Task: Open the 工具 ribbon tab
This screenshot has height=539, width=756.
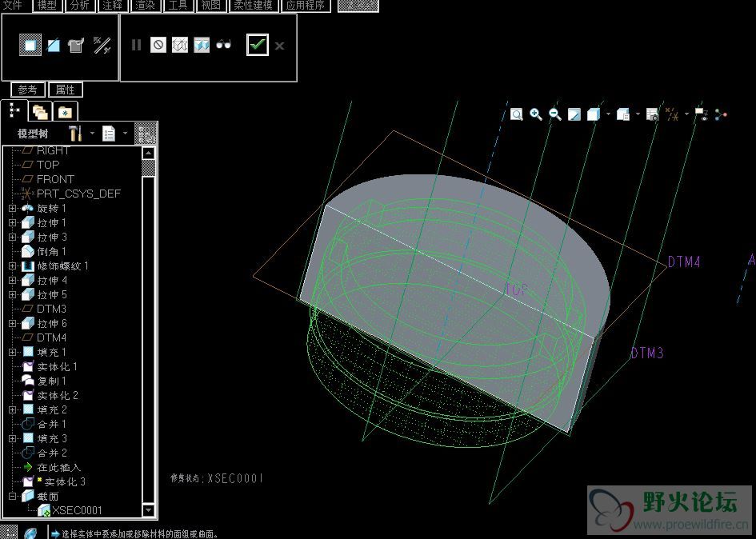Action: coord(178,6)
